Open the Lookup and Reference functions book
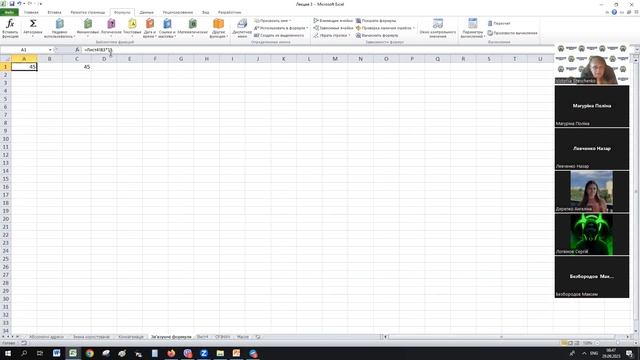The image size is (640, 360). point(167,24)
